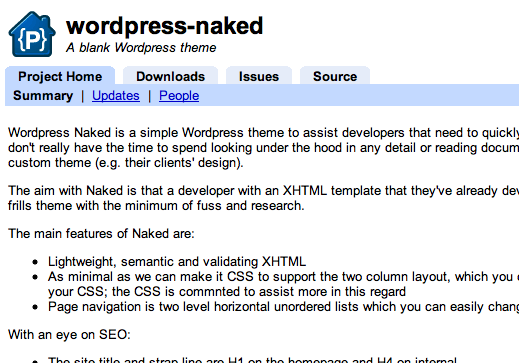Click the text 'The main features of Naked are:'
Image resolution: width=519 pixels, height=363 pixels.
[101, 233]
